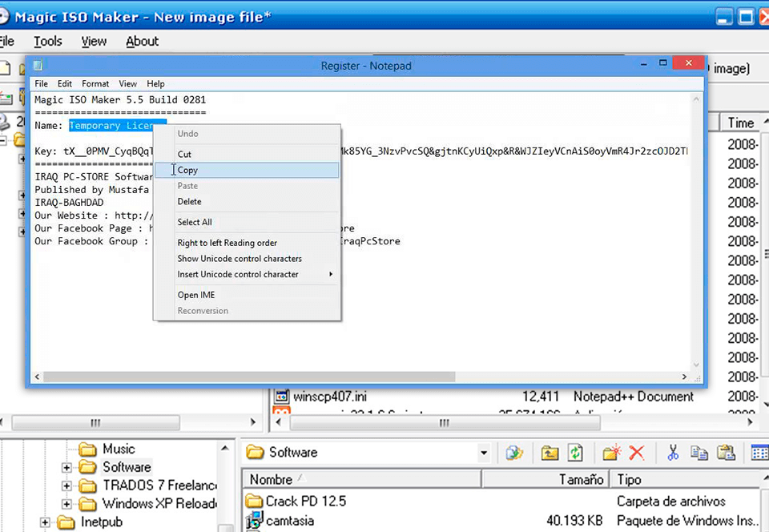Choose Open IME in context menu
This screenshot has height=532, width=769.
coord(246,295)
